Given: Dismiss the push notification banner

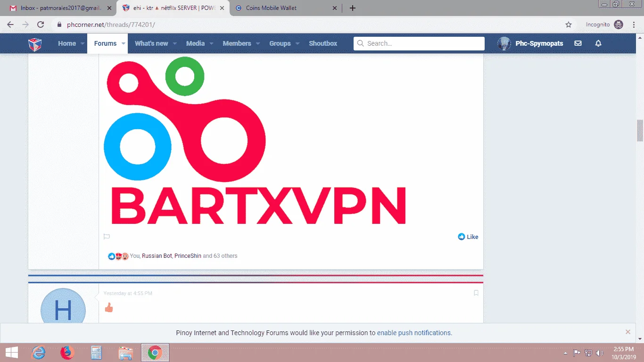Looking at the screenshot, I should tap(628, 332).
